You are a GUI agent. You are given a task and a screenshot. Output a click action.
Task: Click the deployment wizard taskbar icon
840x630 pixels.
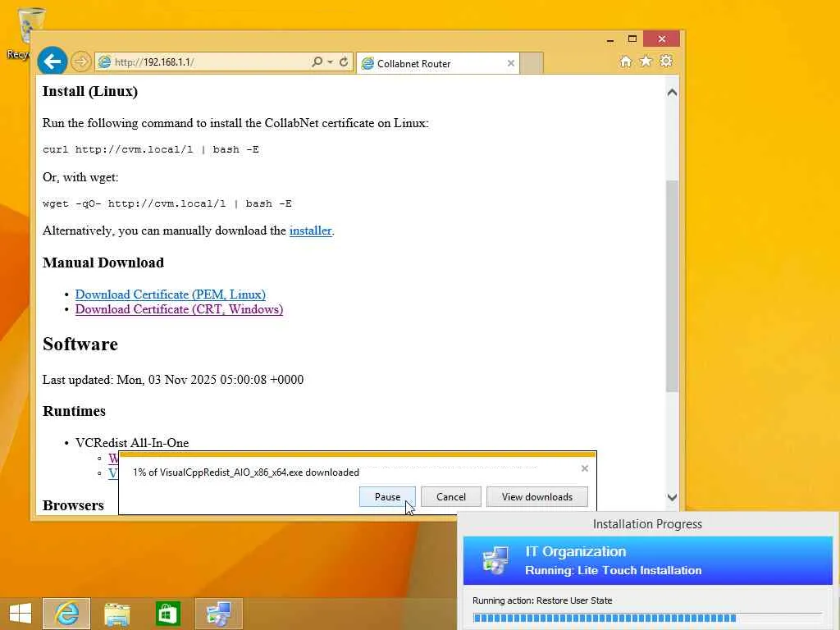pyautogui.click(x=218, y=614)
